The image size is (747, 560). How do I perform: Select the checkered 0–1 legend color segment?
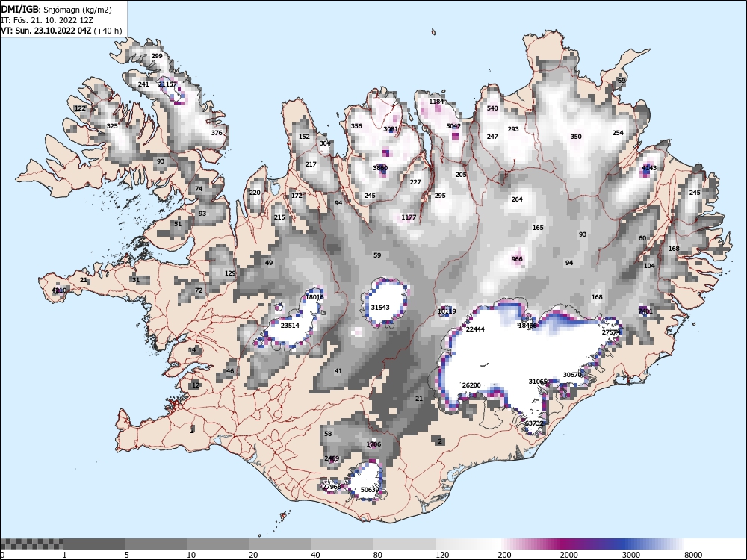pos(31,544)
